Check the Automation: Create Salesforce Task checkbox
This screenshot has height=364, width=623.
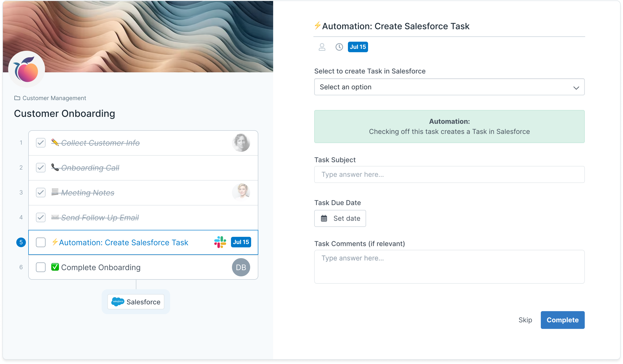coord(41,242)
